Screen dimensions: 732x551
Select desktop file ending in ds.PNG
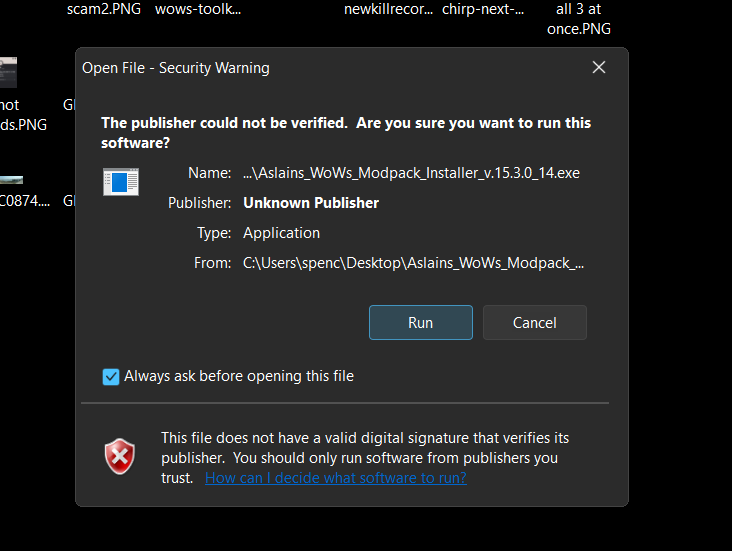(23, 115)
